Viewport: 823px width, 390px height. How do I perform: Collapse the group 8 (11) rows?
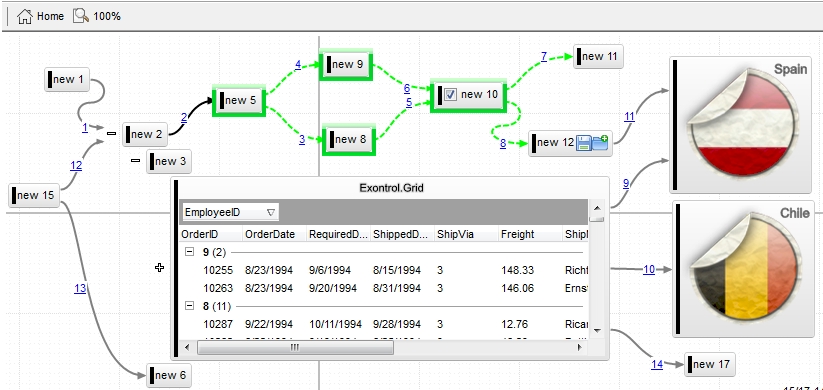tap(189, 305)
